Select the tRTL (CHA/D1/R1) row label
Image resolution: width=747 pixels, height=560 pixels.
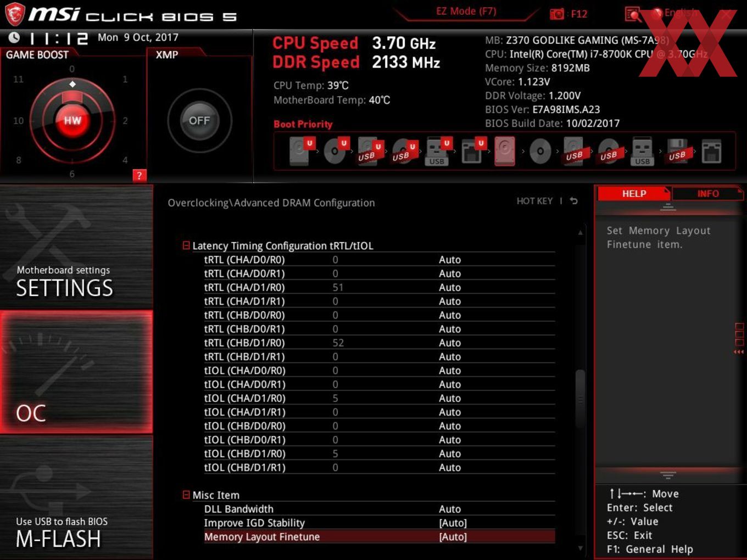click(244, 301)
